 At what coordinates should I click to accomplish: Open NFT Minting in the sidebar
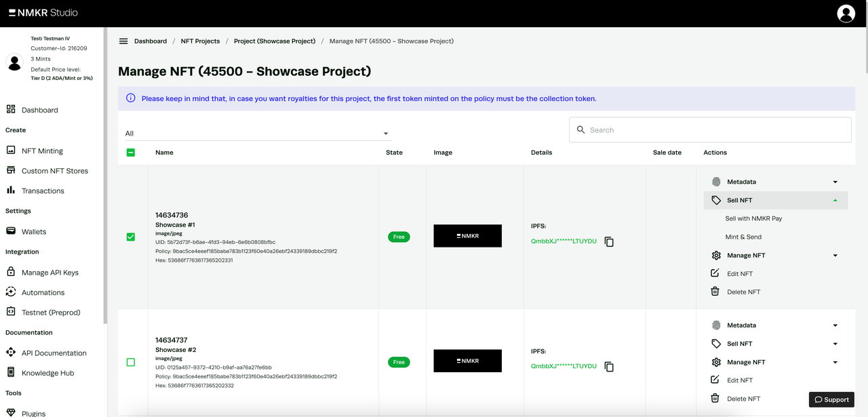[x=42, y=151]
